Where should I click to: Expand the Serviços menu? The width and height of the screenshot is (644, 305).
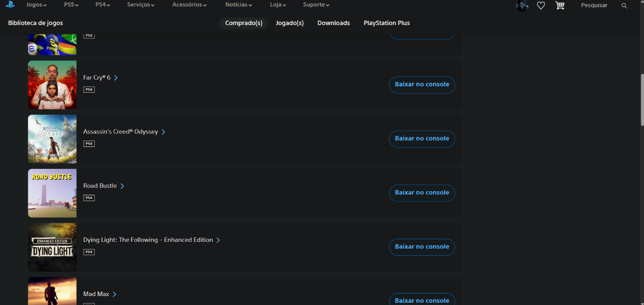pyautogui.click(x=141, y=5)
